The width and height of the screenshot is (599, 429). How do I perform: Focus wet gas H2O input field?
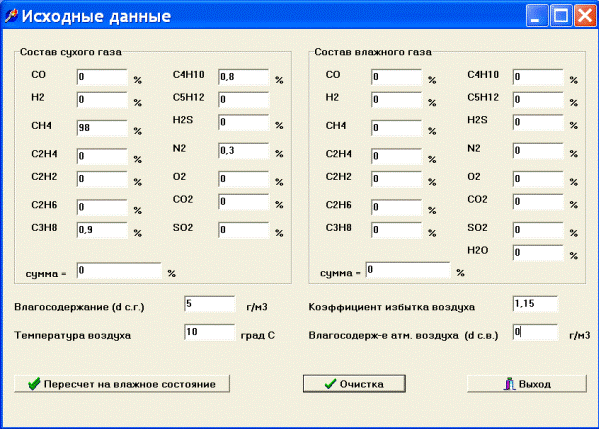538,253
